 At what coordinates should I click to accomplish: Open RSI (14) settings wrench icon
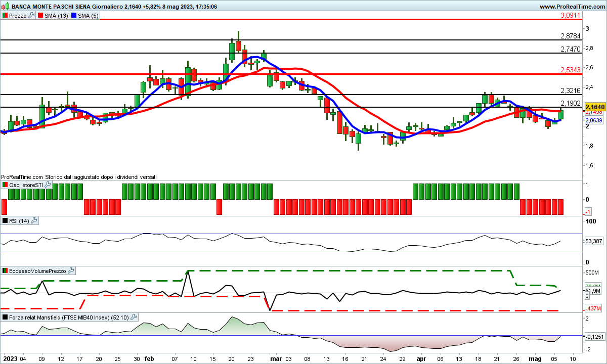pos(34,220)
